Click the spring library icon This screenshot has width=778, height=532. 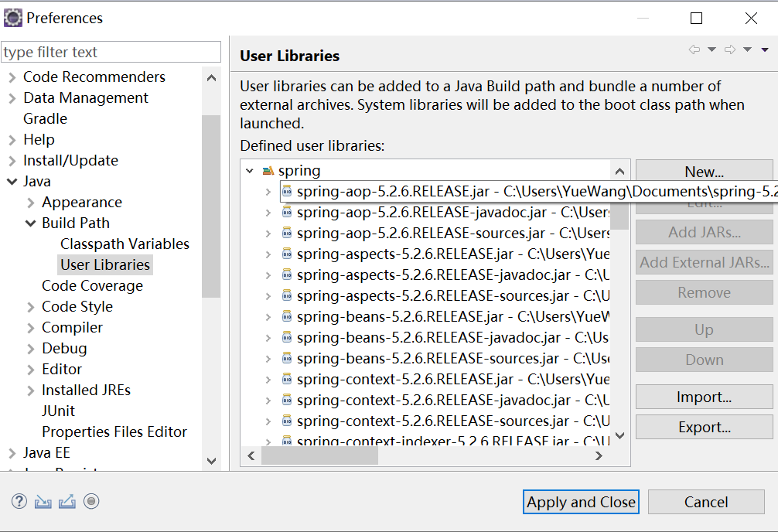[x=268, y=171]
